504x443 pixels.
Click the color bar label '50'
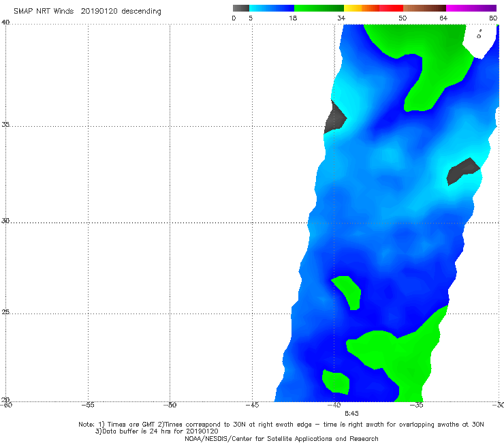403,18
